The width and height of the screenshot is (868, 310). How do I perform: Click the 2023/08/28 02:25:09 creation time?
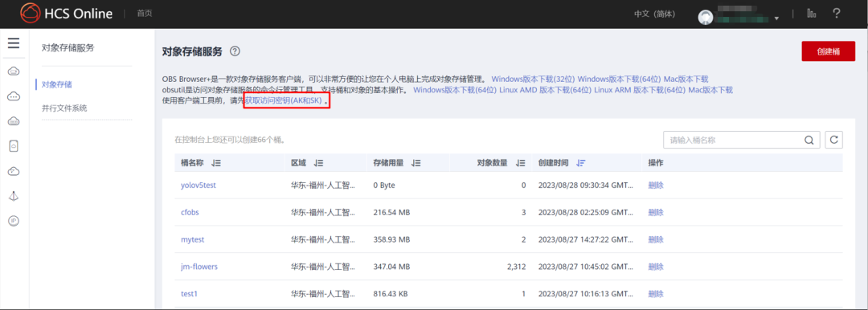point(585,213)
